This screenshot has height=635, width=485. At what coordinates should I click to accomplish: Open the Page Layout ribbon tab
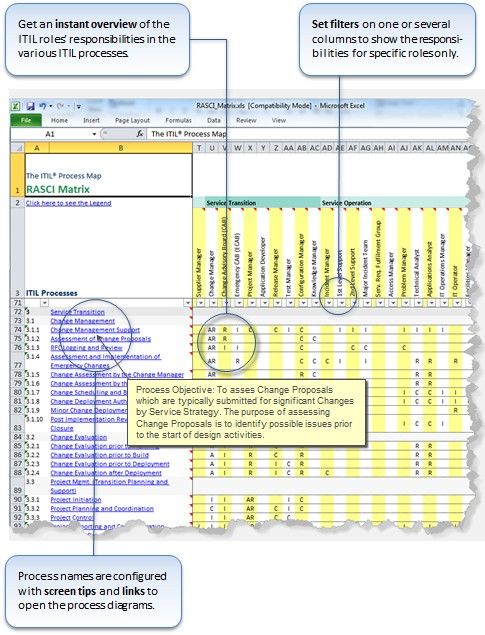click(132, 120)
